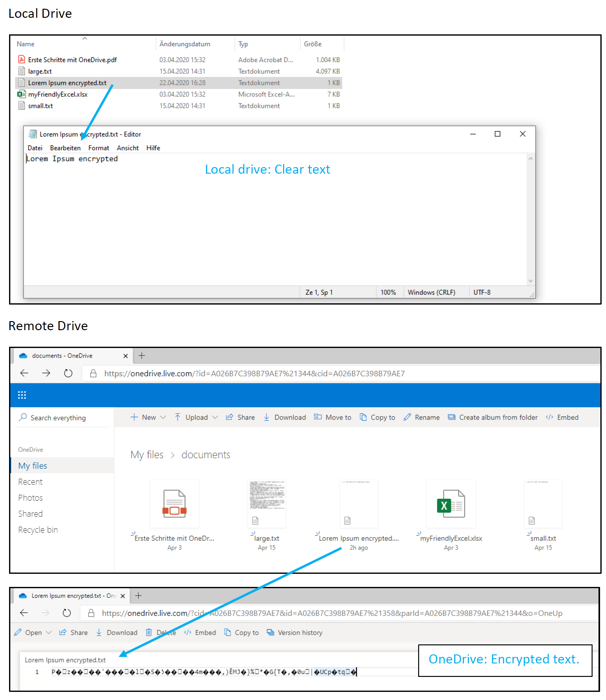Viewport: 606px width, 700px height.
Task: Click Copy to in file viewer toolbar
Action: [242, 633]
